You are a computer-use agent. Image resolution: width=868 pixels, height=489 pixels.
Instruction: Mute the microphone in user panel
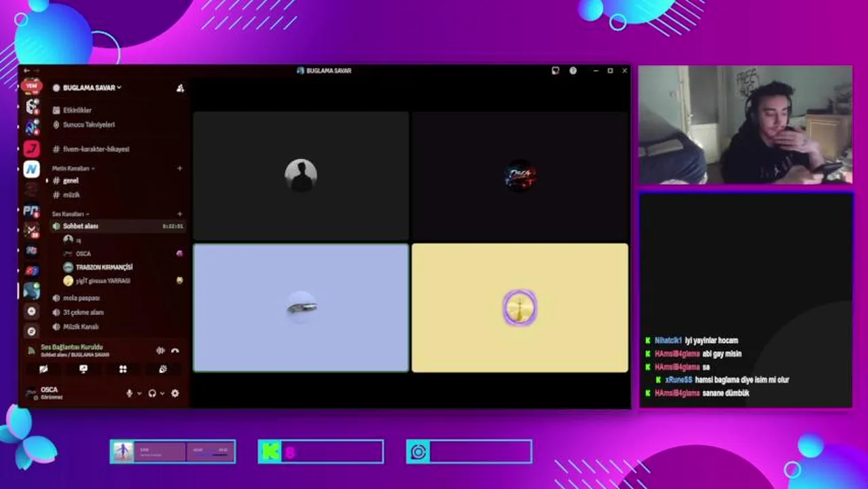click(x=129, y=393)
